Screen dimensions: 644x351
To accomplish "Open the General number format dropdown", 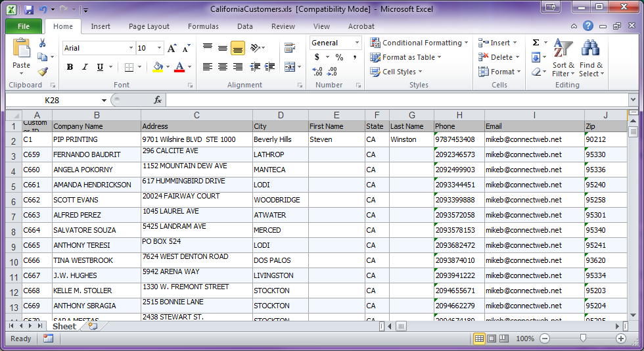I will (357, 43).
